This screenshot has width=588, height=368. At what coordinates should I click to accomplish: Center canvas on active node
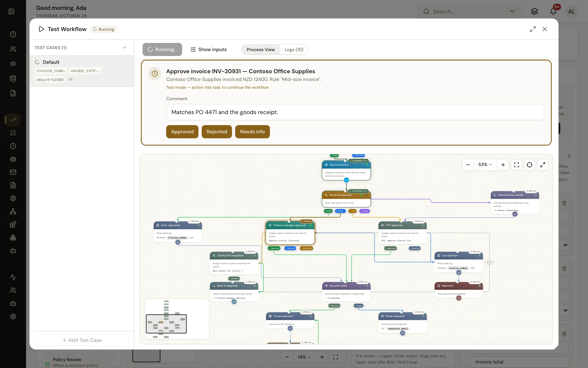pyautogui.click(x=530, y=165)
